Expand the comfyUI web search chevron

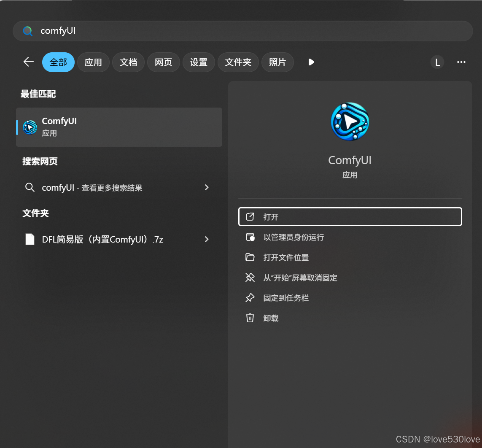[x=207, y=187]
